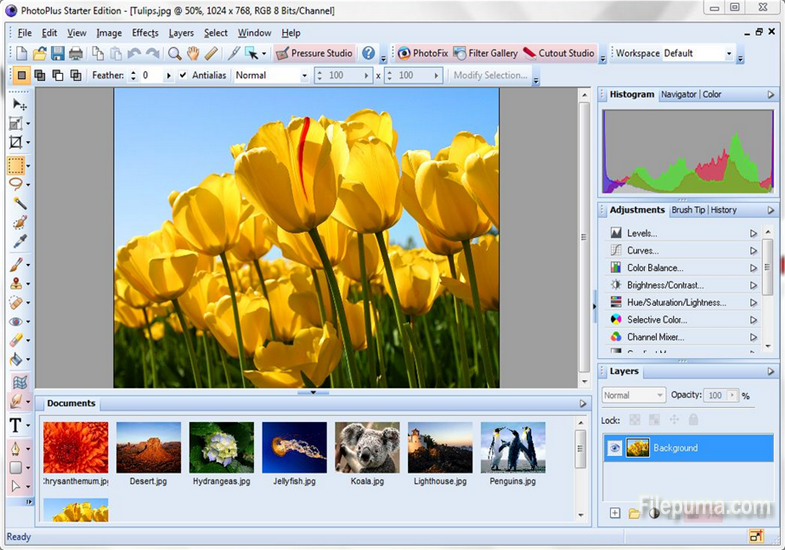785x550 pixels.
Task: Switch to the Navigator tab
Action: [678, 94]
